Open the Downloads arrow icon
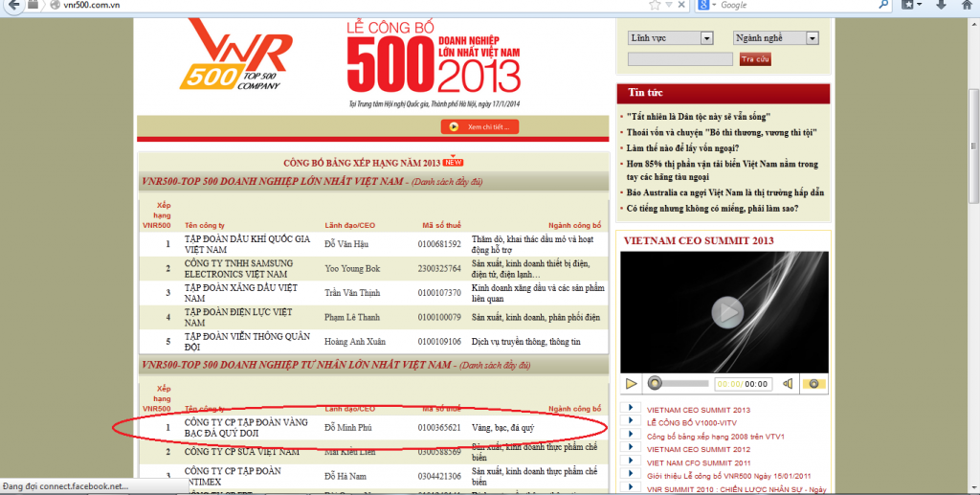This screenshot has height=495, width=980. (940, 5)
